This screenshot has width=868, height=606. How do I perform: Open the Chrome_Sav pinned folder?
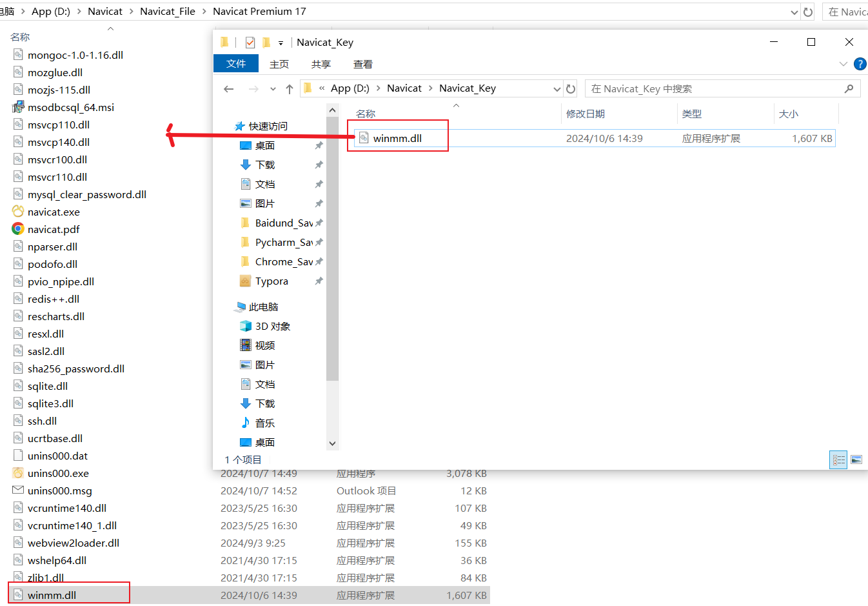[x=284, y=261]
